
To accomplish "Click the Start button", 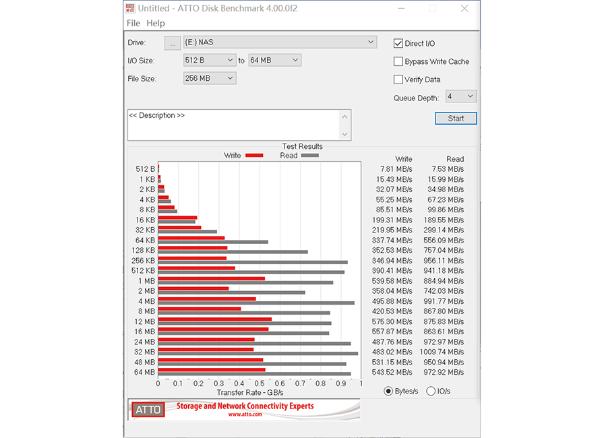I will pyautogui.click(x=456, y=118).
